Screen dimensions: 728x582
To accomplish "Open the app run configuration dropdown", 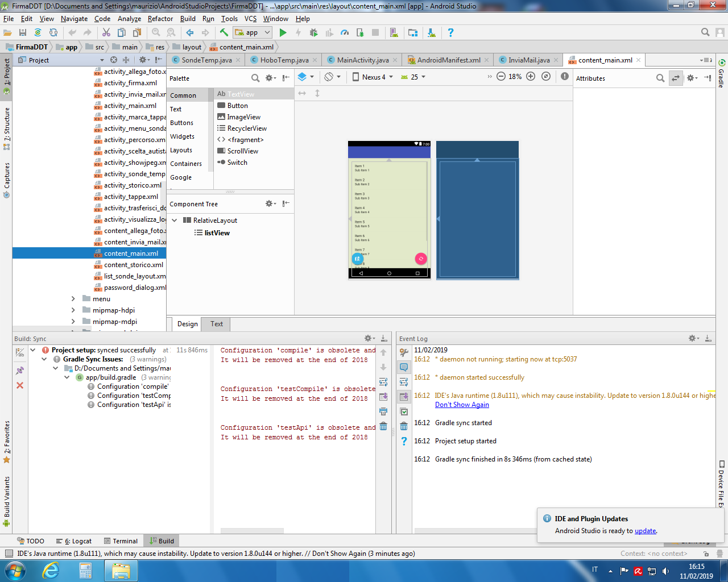I will tap(253, 32).
